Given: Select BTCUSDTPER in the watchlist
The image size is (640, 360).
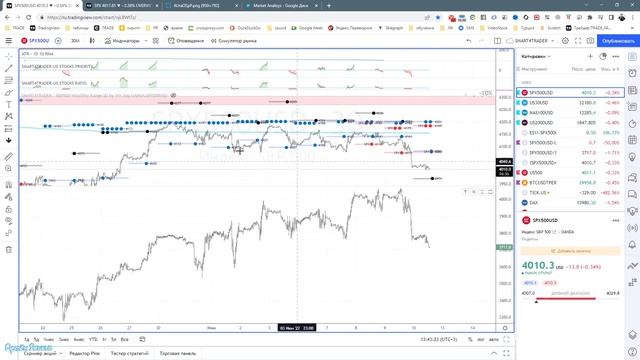Looking at the screenshot, I should pyautogui.click(x=570, y=182).
